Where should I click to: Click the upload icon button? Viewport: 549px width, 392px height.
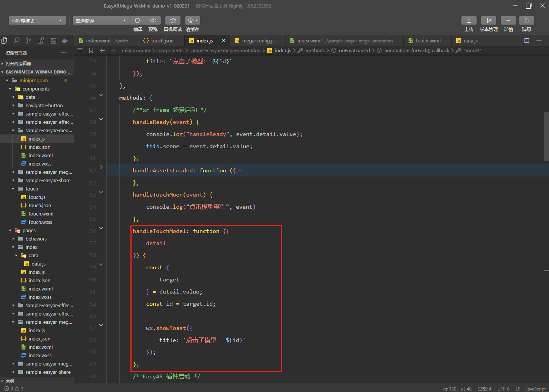pyautogui.click(x=469, y=20)
